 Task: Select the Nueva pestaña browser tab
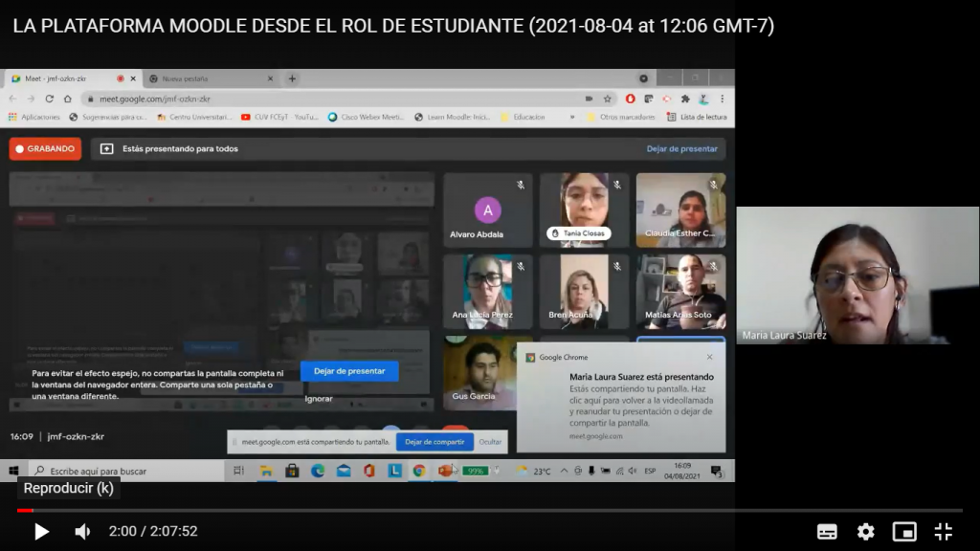click(x=210, y=78)
